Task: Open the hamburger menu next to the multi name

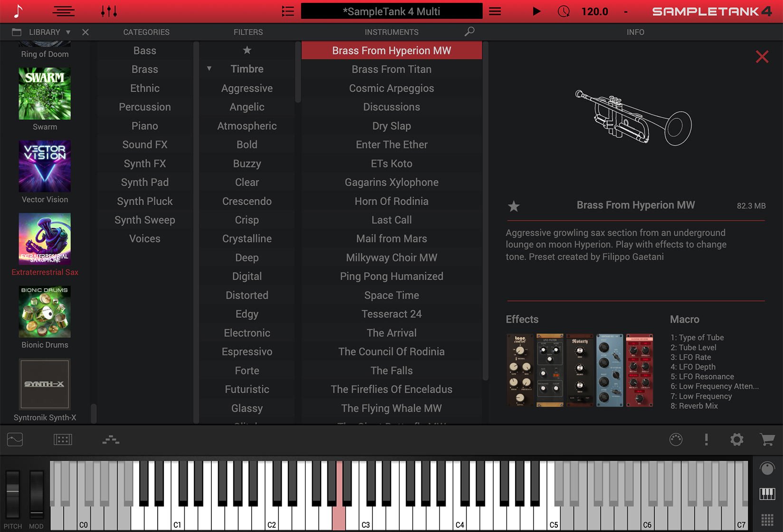Action: (x=495, y=11)
